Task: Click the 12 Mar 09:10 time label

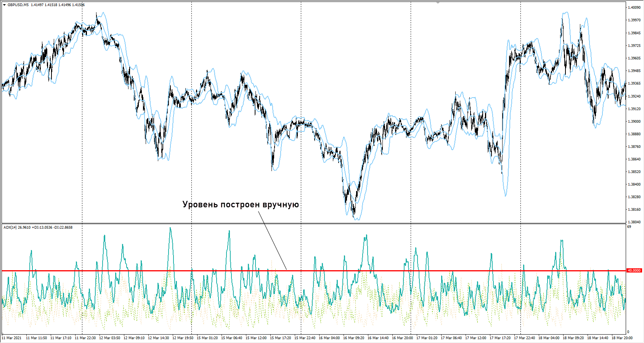Action: tap(134, 338)
